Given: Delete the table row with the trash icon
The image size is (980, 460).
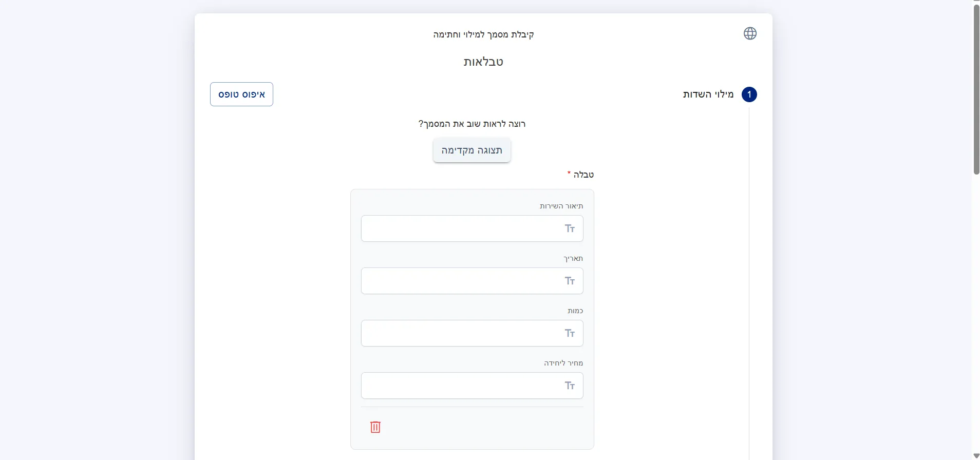Looking at the screenshot, I should [x=375, y=427].
